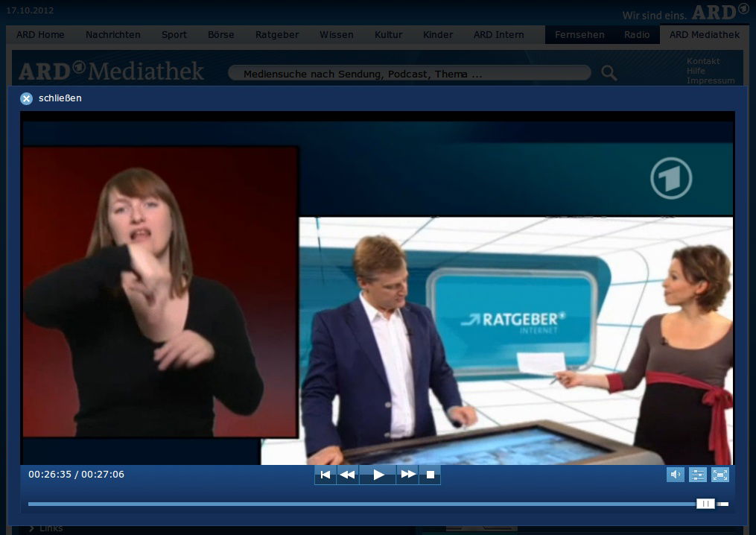Click the 'schließen' text link

(x=60, y=98)
